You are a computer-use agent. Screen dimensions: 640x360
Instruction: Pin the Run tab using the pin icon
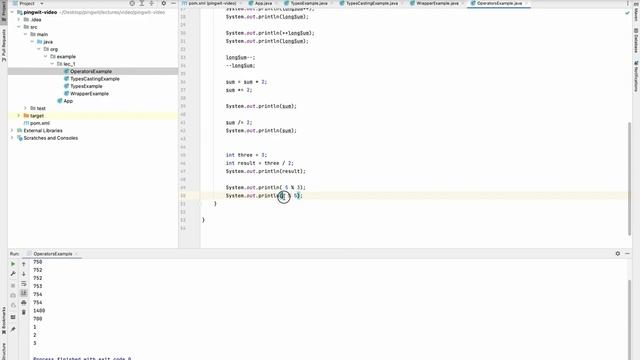13,329
